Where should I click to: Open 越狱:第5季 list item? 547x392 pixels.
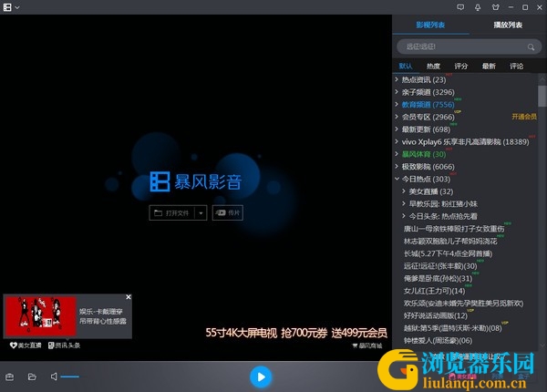coord(452,328)
